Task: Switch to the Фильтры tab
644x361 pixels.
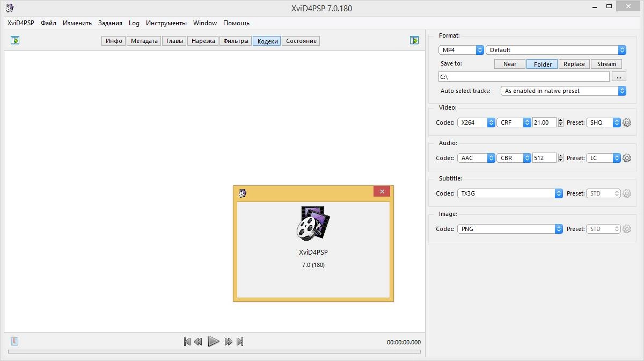Action: coord(236,41)
